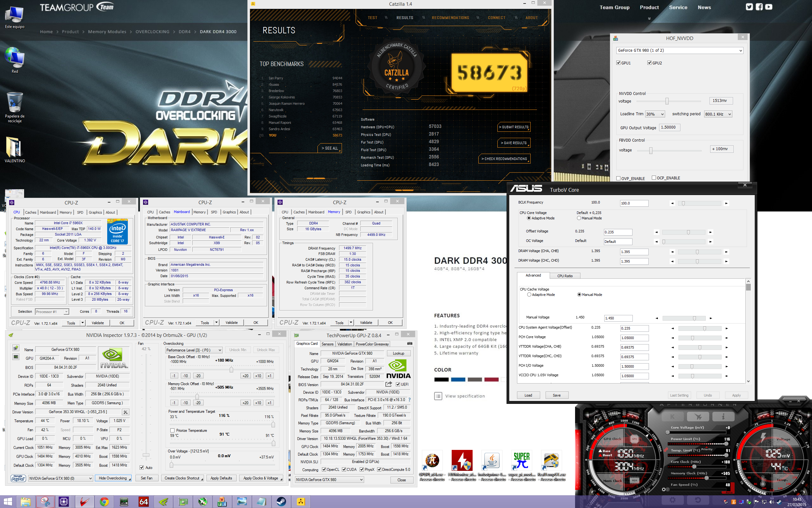Uncheck the GPU2 checkbox in HOF_NVVDD
Screen dimensions: 812x508
tap(649, 63)
